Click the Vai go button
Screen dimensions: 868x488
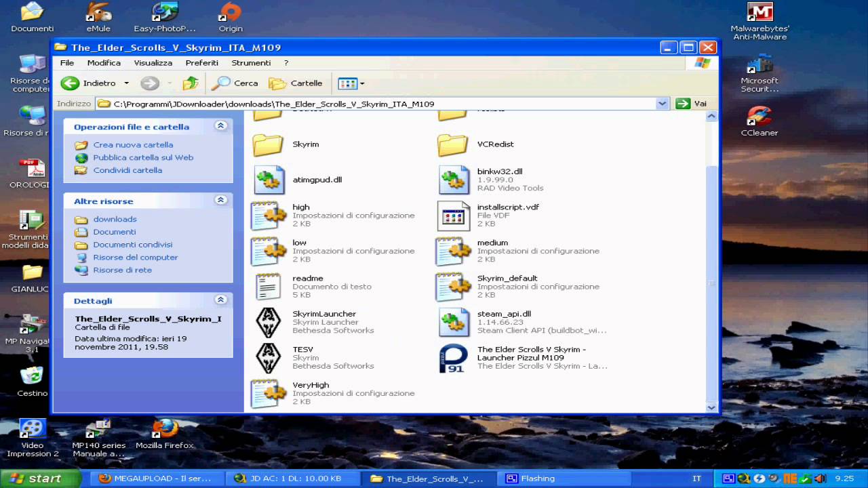(x=692, y=104)
